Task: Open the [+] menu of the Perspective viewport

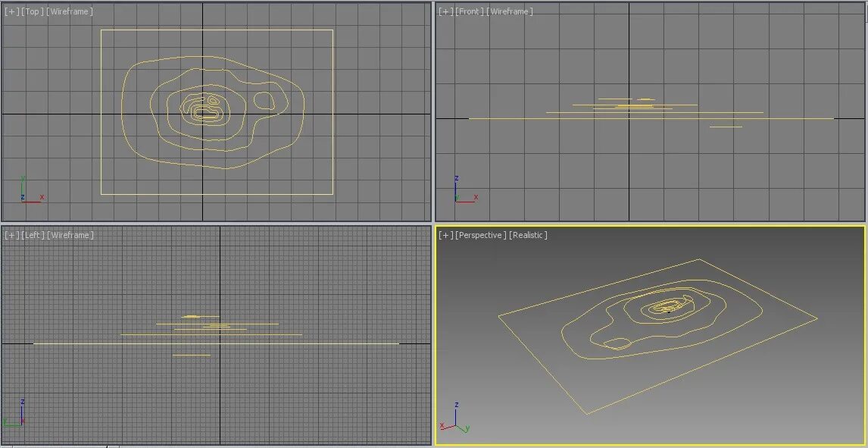Action: click(445, 235)
